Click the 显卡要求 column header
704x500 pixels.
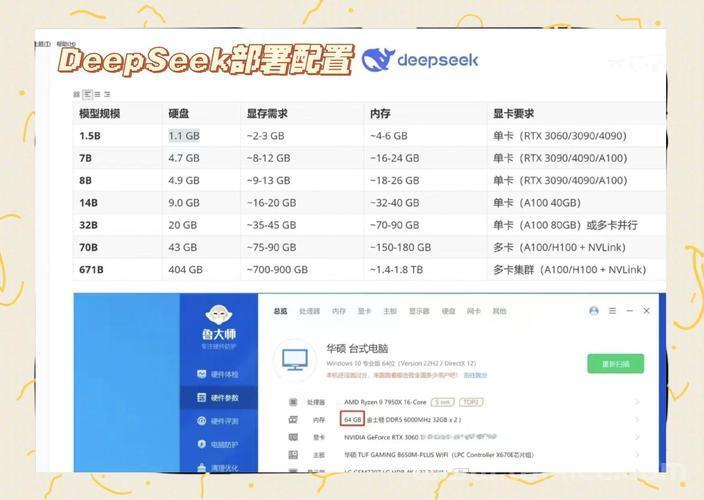[x=514, y=114]
